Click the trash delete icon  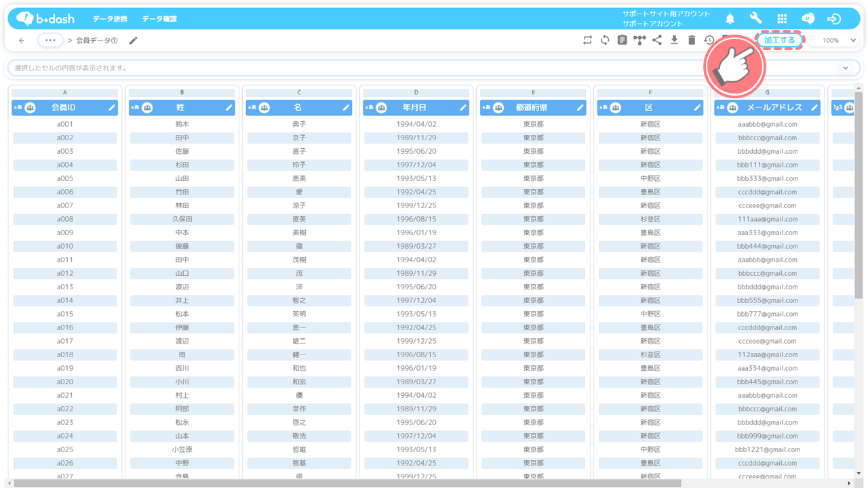[692, 41]
